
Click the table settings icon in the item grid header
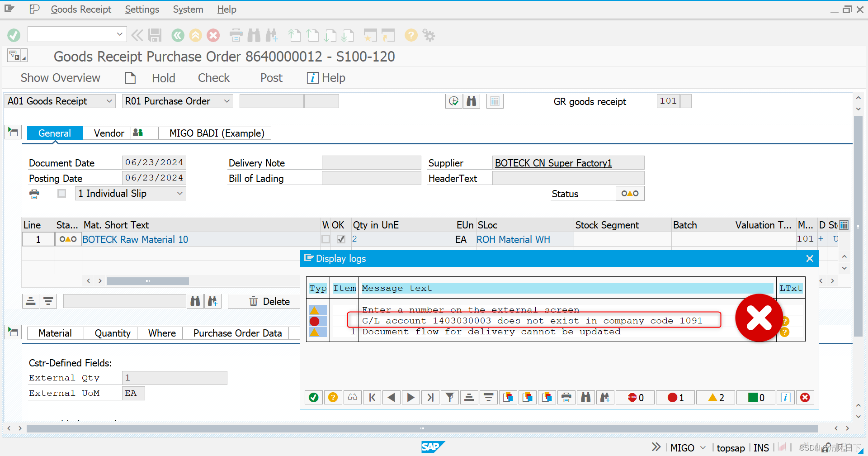(x=844, y=225)
